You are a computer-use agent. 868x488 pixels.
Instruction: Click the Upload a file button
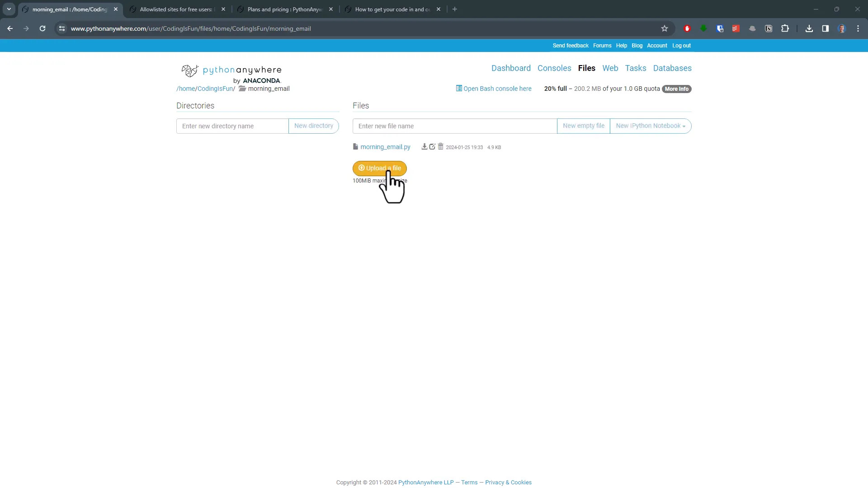click(x=380, y=168)
